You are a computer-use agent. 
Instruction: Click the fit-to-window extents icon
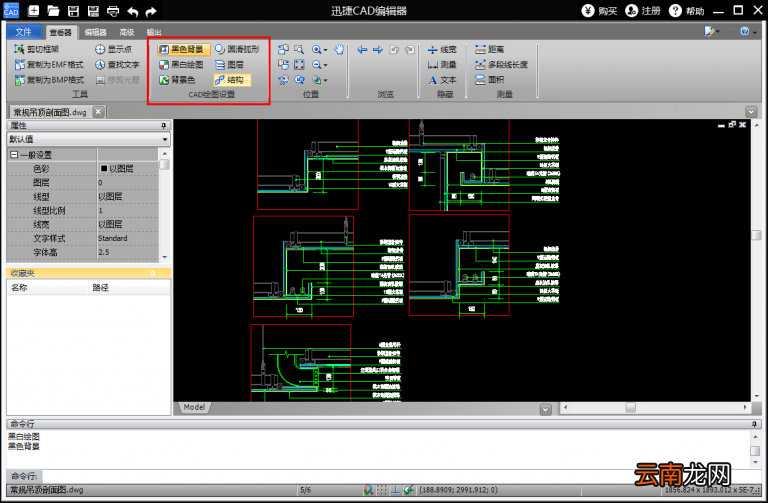pyautogui.click(x=299, y=64)
